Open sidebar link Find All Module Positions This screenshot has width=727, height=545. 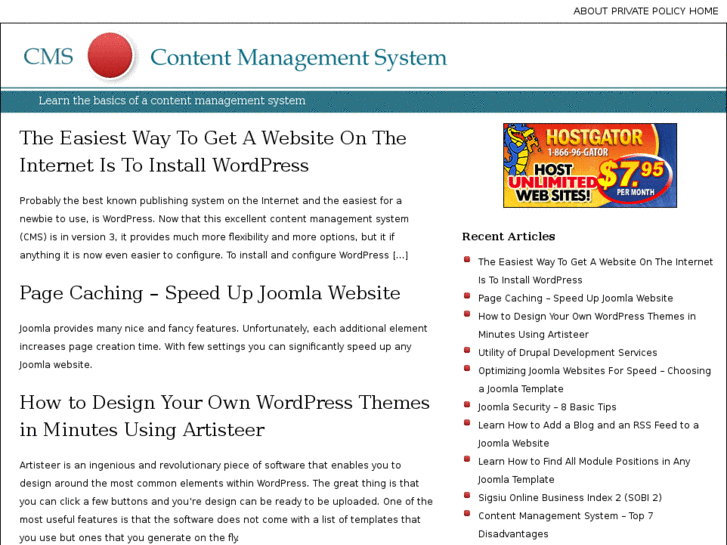tap(584, 470)
